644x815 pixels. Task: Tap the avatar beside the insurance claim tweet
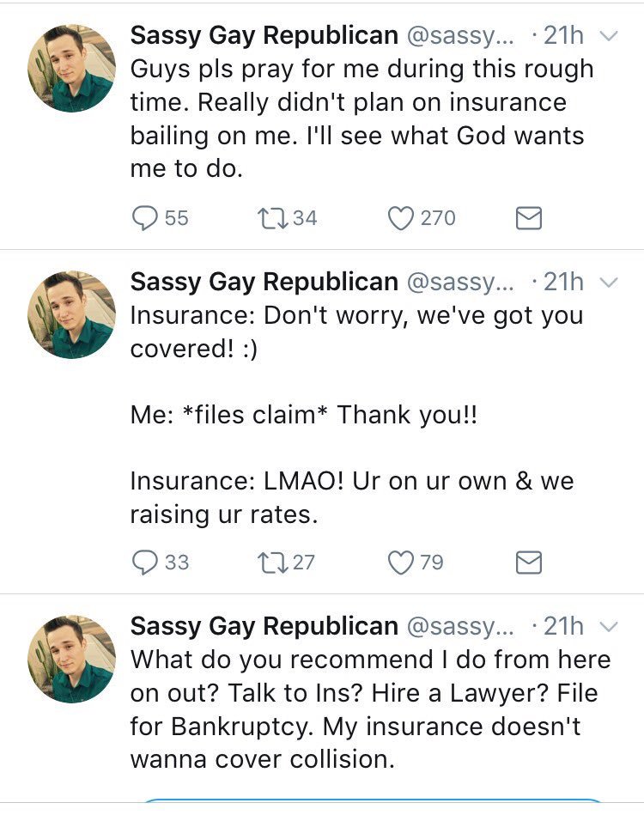pyautogui.click(x=72, y=315)
